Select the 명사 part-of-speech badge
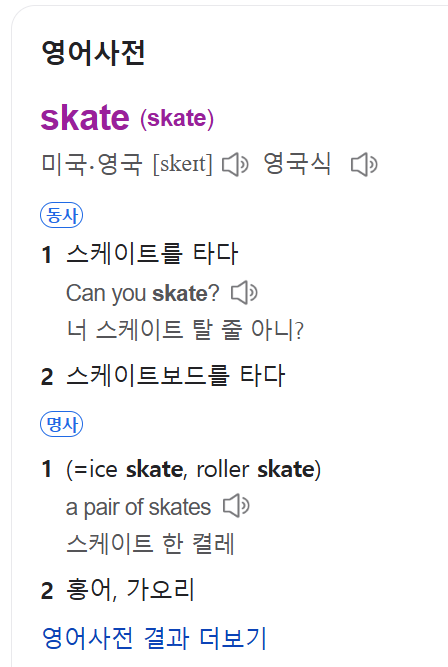The image size is (448, 667). 62,424
